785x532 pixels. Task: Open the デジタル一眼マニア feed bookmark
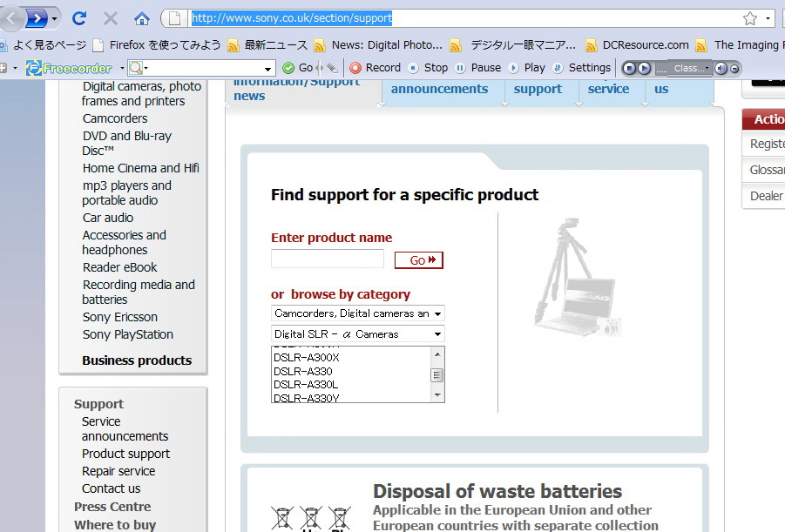pos(512,45)
